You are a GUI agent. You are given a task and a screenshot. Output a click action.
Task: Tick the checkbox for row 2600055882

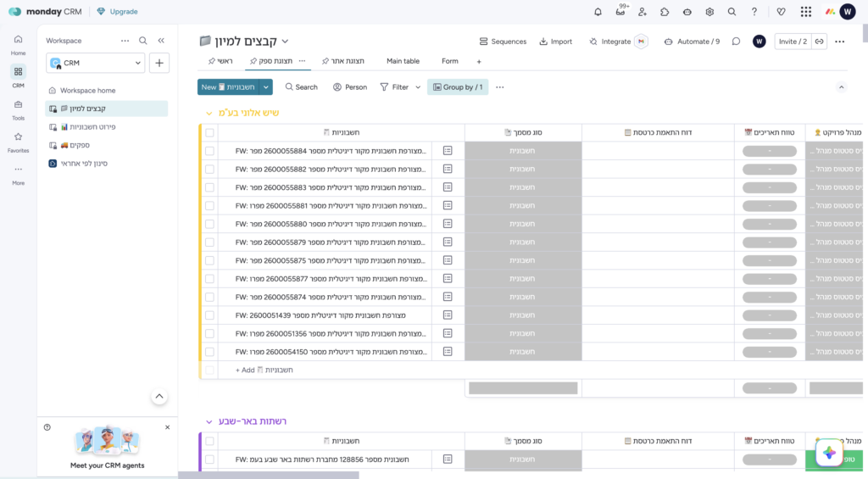click(x=210, y=169)
